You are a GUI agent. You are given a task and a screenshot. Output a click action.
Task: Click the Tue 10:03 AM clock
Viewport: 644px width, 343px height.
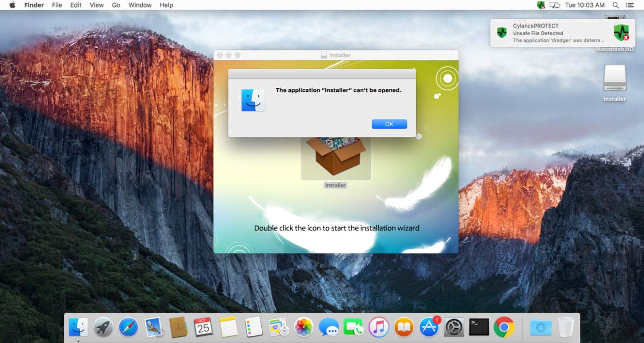(x=584, y=5)
